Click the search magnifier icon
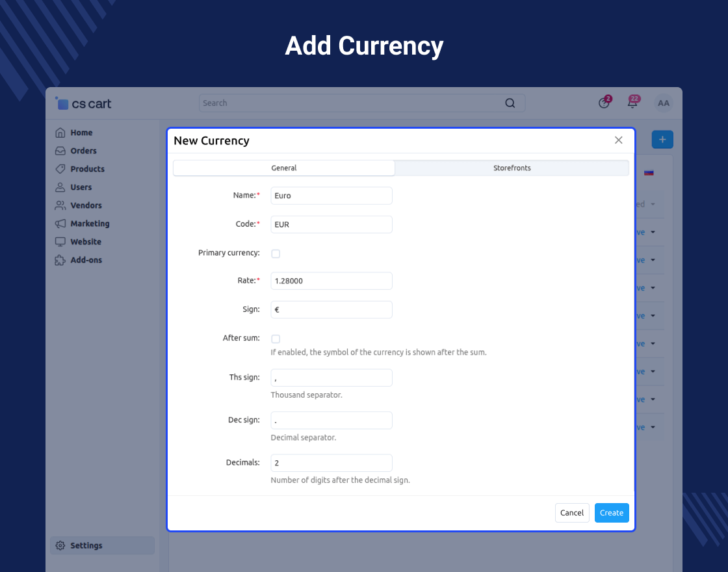Viewport: 728px width, 572px height. tap(510, 103)
